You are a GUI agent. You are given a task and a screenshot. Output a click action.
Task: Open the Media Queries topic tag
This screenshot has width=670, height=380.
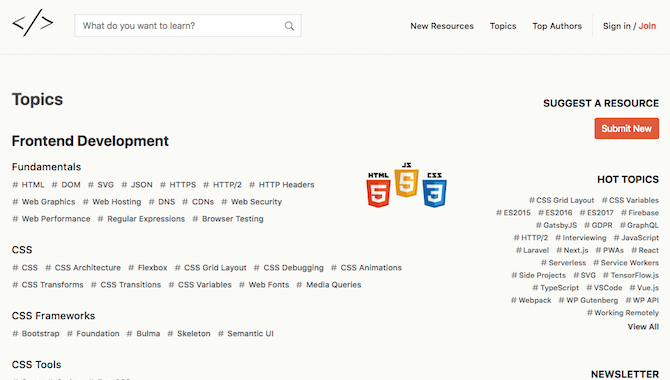tap(329, 285)
